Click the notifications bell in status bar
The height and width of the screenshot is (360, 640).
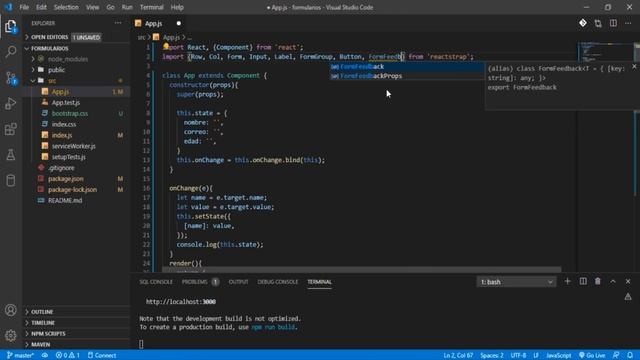630,355
